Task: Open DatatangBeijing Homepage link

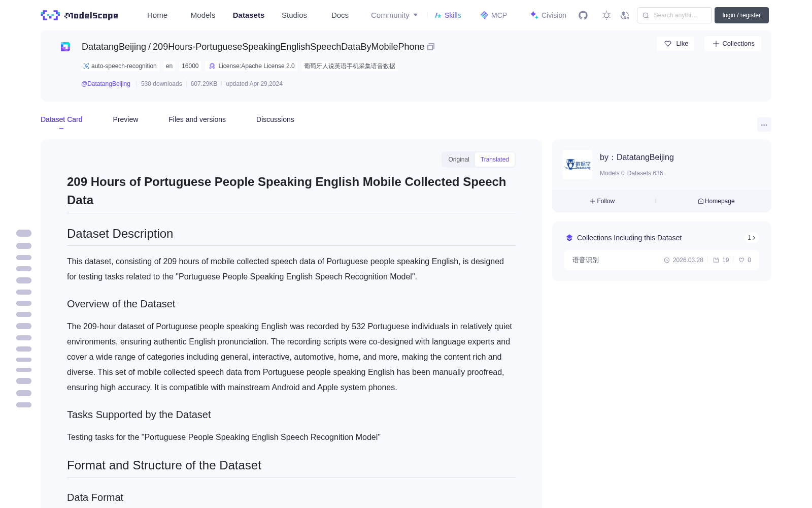Action: [716, 201]
